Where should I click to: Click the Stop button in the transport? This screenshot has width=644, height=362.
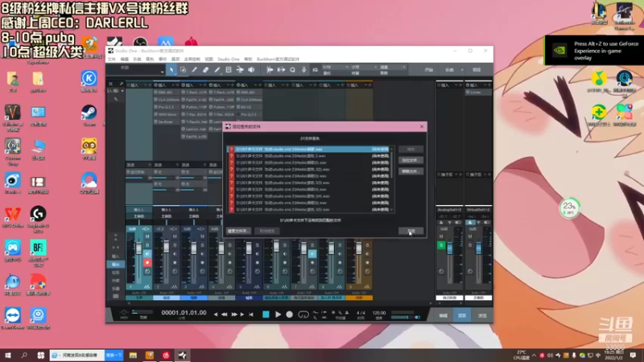[x=266, y=315]
